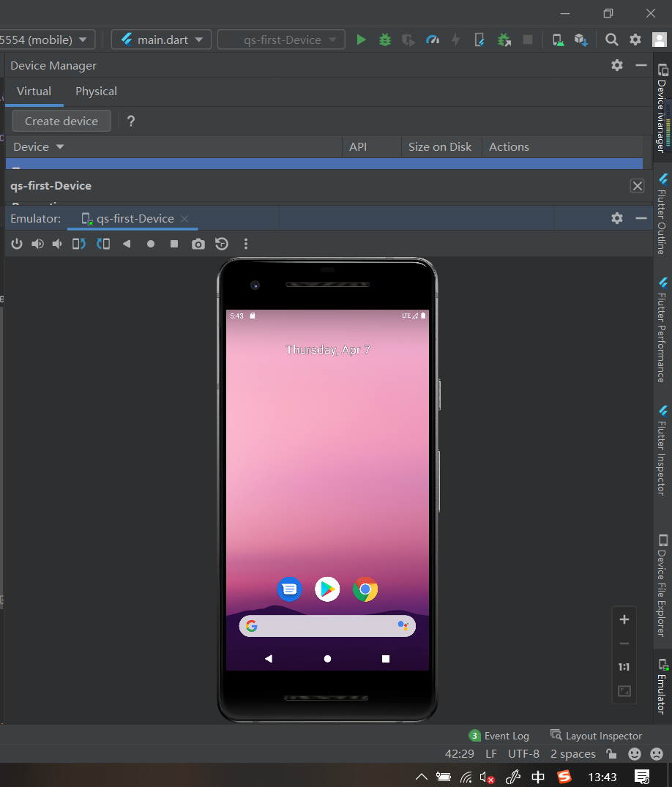Screen dimensions: 672x787
Task: Click emulator toolbar Home circle
Action: pyautogui.click(x=151, y=244)
